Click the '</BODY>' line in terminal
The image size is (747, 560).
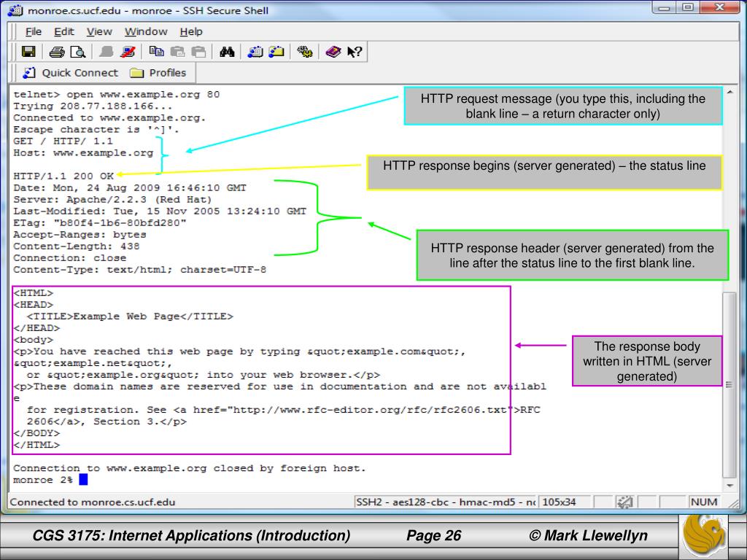coord(36,433)
